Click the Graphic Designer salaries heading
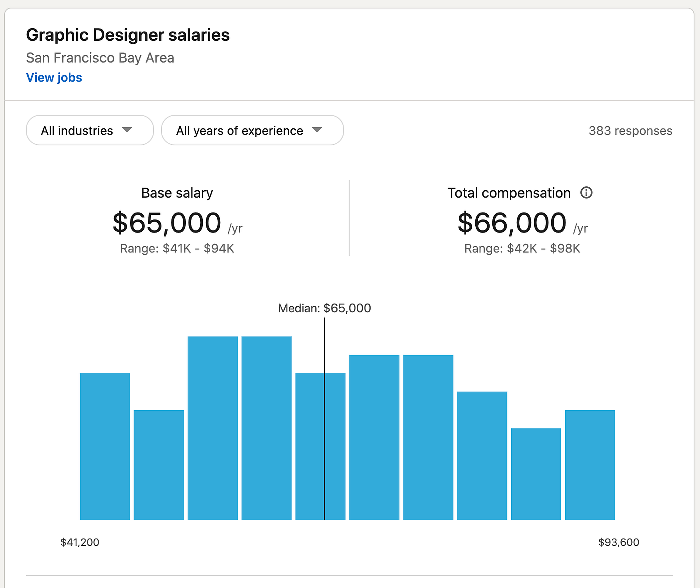This screenshot has width=700, height=588. (x=128, y=35)
